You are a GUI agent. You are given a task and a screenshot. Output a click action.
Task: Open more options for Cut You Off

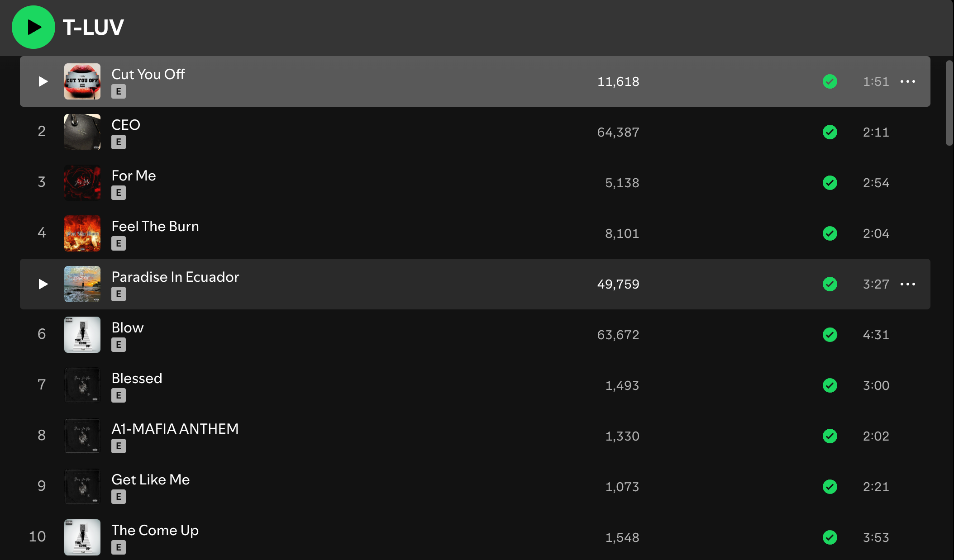click(x=908, y=81)
